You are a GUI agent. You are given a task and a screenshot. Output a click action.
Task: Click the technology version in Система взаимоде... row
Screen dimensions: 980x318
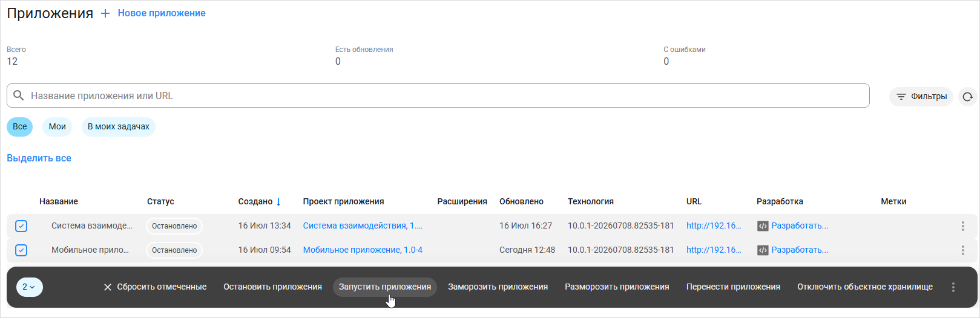point(621,226)
